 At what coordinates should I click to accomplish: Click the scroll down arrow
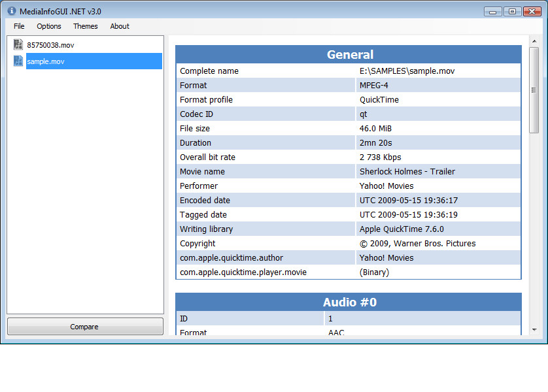[x=534, y=329]
